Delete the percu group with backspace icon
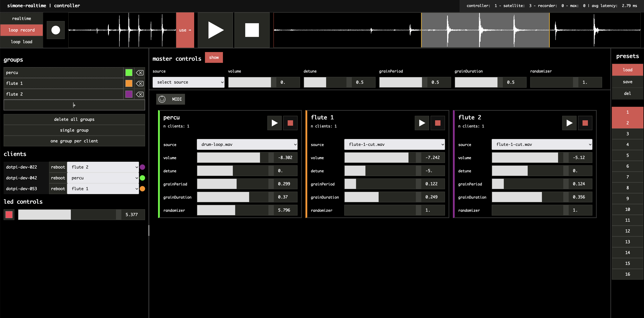This screenshot has height=318, width=644. pos(140,73)
